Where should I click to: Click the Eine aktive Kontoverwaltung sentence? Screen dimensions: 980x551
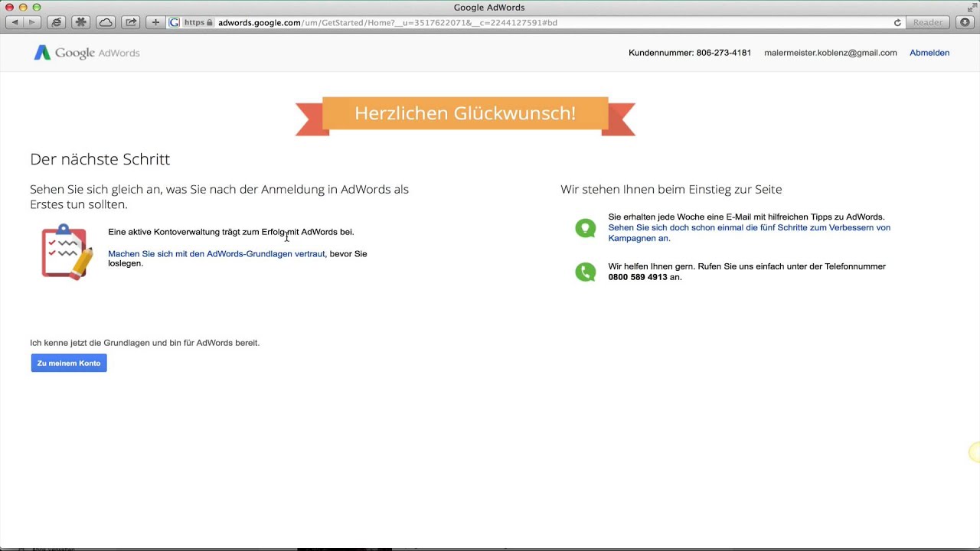tap(231, 232)
